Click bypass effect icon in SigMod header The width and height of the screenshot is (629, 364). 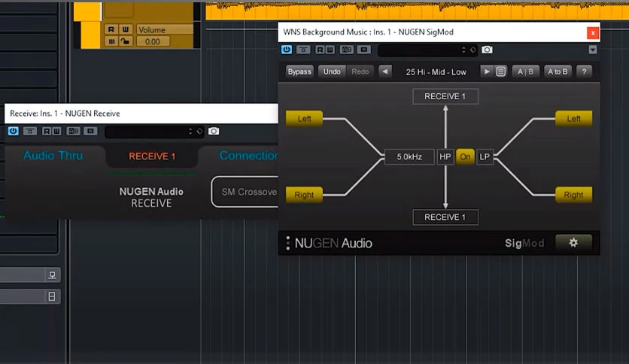[x=303, y=50]
